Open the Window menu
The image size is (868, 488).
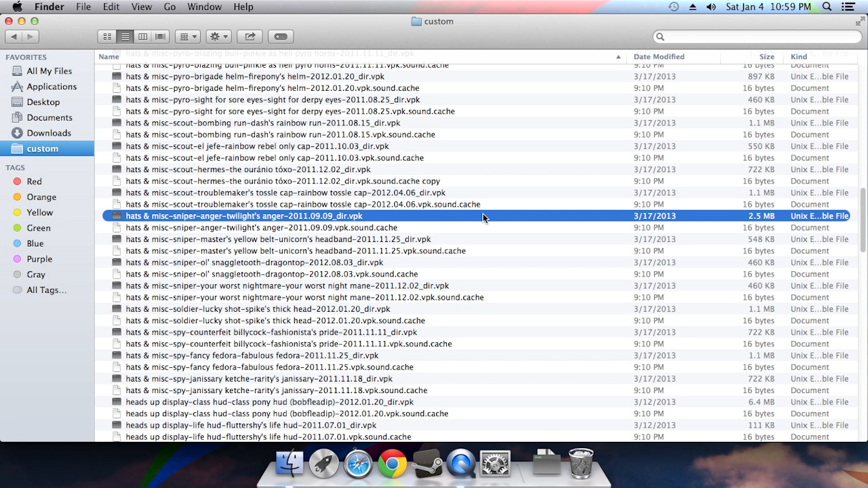click(x=204, y=7)
